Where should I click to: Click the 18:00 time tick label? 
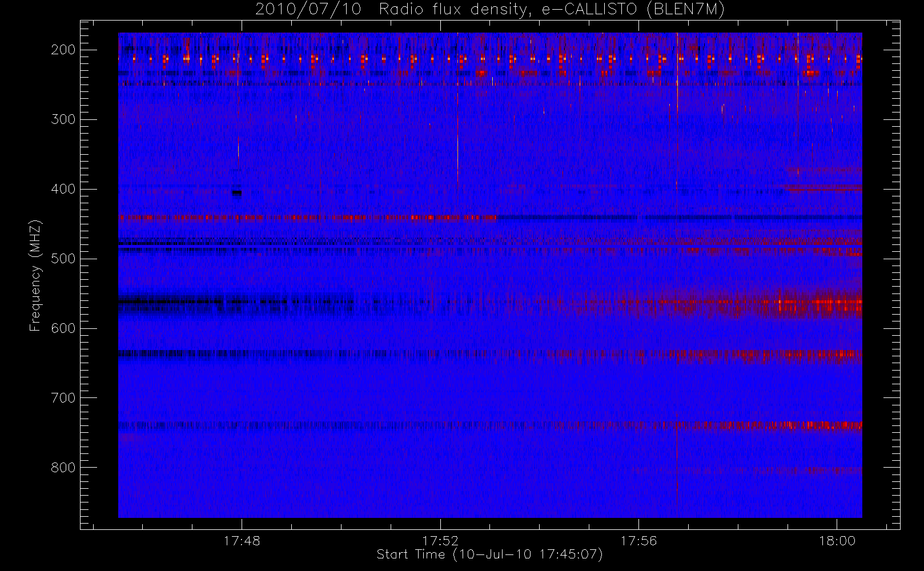[x=837, y=541]
